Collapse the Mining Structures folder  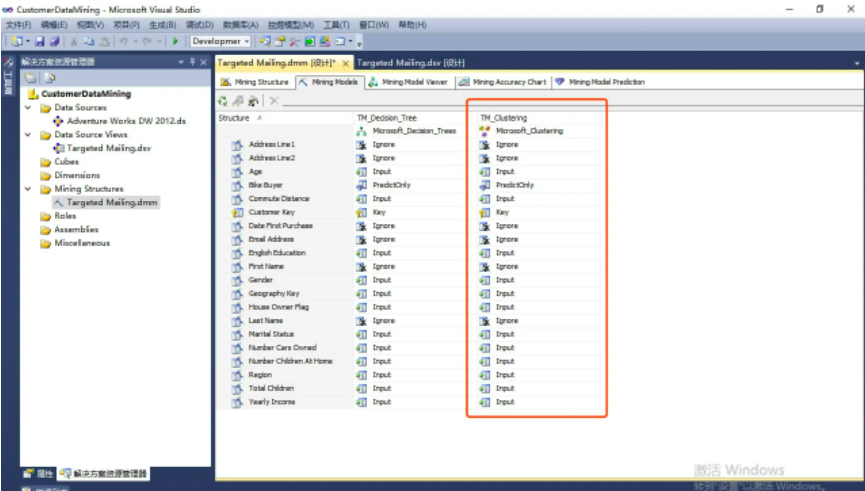(x=28, y=189)
